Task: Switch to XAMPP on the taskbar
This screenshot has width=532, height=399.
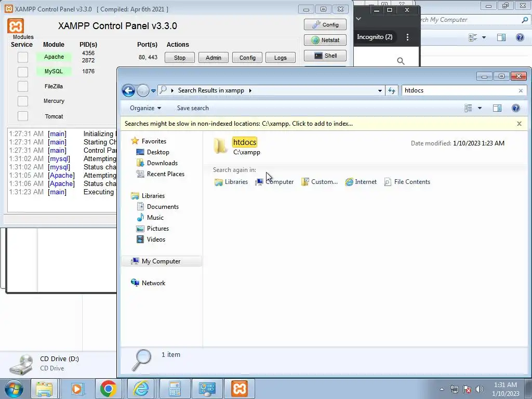Action: pyautogui.click(x=239, y=389)
